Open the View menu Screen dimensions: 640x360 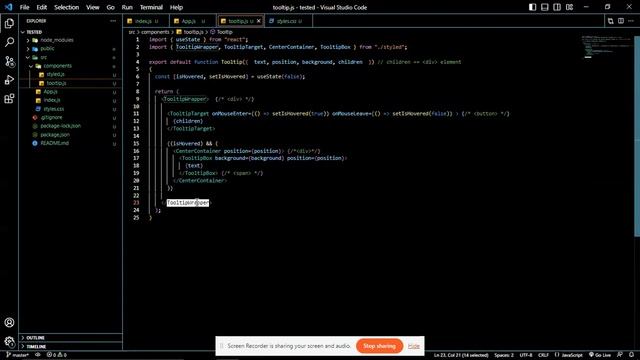click(93, 7)
